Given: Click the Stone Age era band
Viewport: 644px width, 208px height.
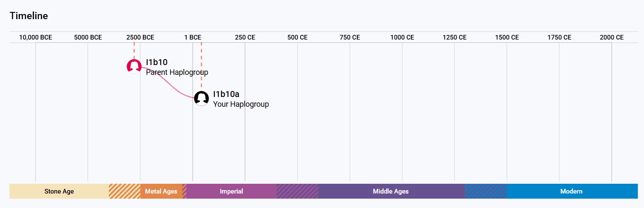Looking at the screenshot, I should point(59,191).
